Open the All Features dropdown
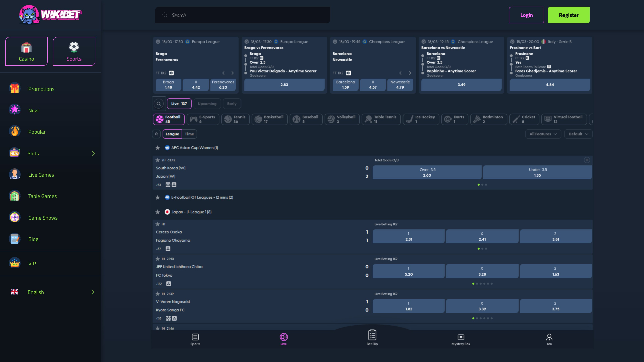The image size is (644, 362). point(543,134)
